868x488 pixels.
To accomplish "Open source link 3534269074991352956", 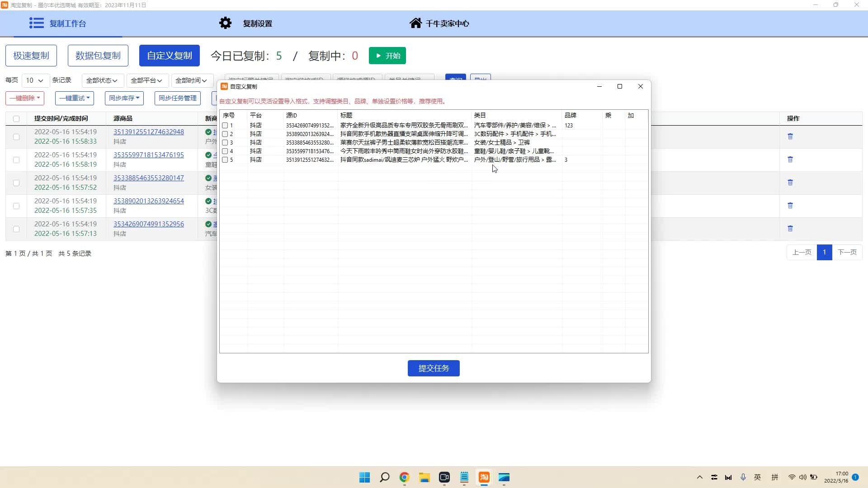I will point(149,224).
